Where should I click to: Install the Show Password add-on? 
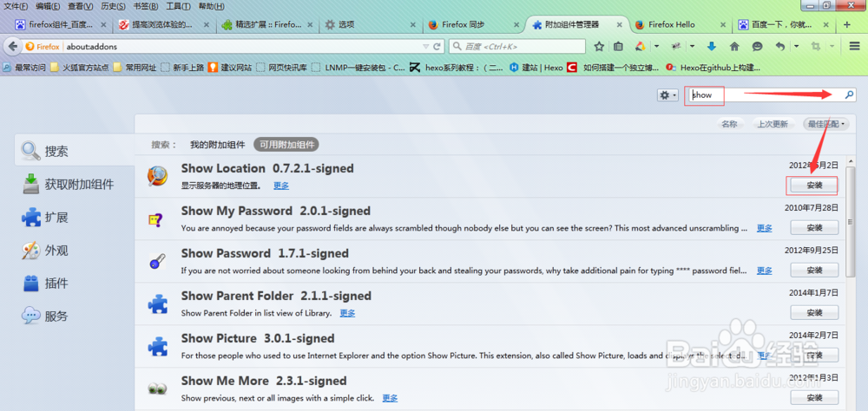point(814,270)
